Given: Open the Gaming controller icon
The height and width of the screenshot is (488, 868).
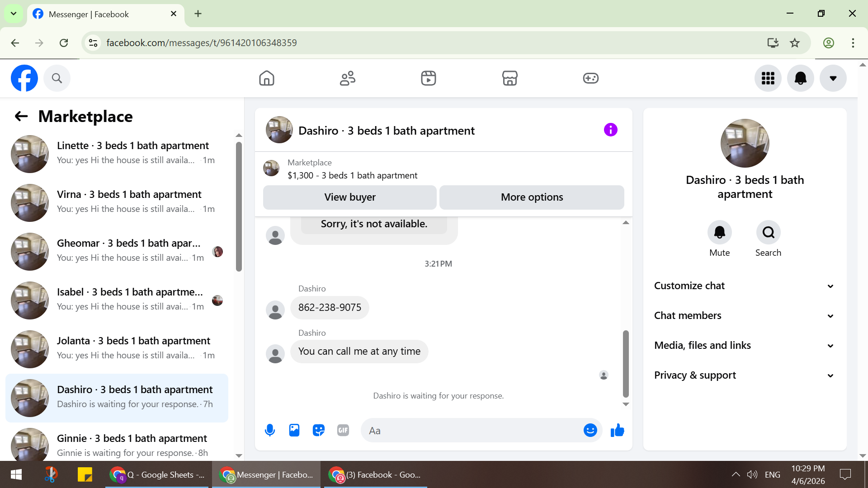Looking at the screenshot, I should pos(590,78).
